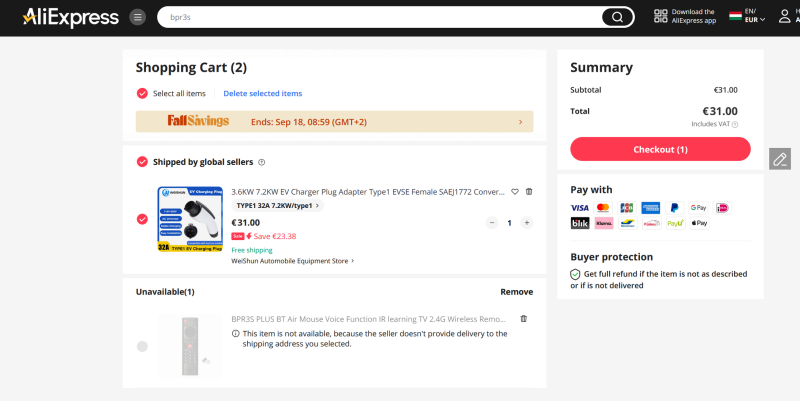Viewport: 800px width, 409px height.
Task: Click the Shopping Cart (2) heading
Action: [191, 67]
